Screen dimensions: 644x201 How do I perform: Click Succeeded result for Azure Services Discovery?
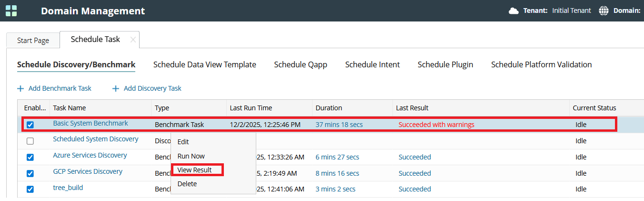coord(415,157)
